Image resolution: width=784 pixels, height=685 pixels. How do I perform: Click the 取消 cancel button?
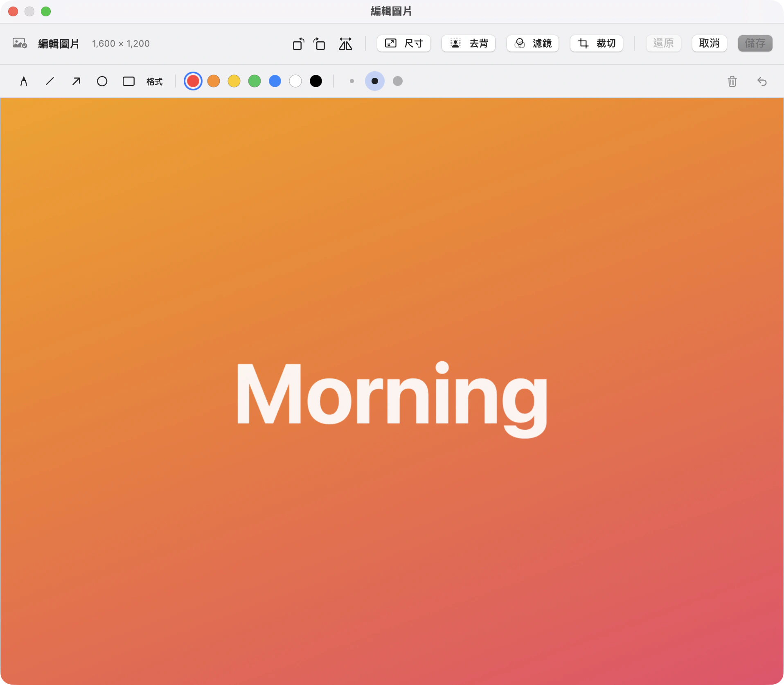coord(710,43)
